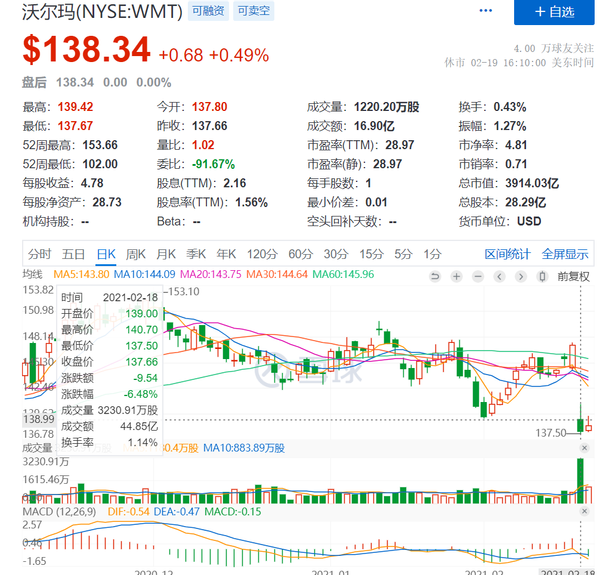Click the 可融资 tag

tap(208, 11)
